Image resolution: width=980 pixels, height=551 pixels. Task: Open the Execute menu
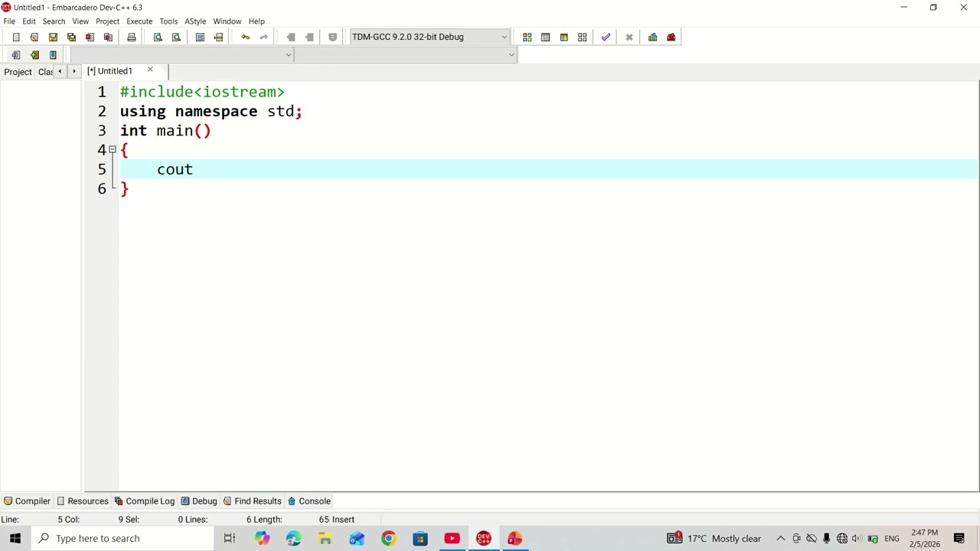point(139,21)
